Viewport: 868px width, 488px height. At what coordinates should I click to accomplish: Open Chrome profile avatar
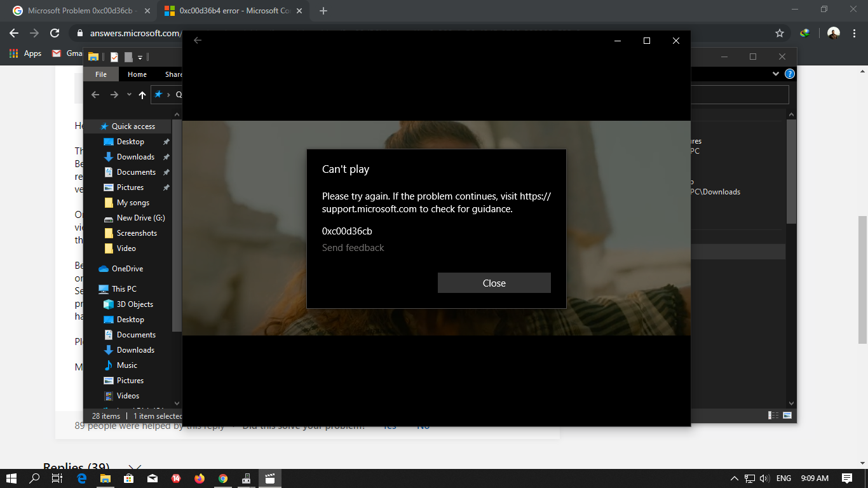pyautogui.click(x=834, y=33)
